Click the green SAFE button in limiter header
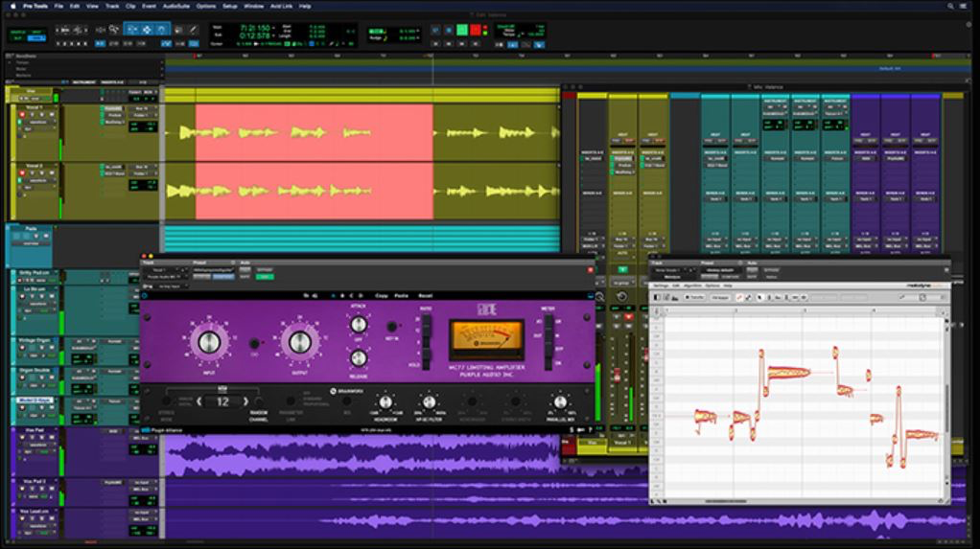Screen dimensions: 980x549 tap(265, 276)
